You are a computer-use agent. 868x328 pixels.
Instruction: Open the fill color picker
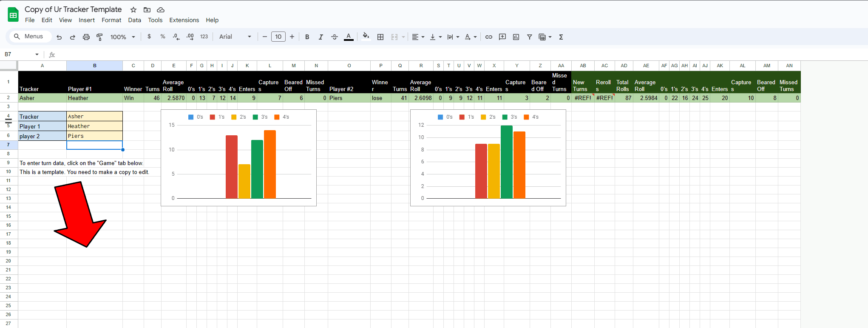click(x=366, y=37)
